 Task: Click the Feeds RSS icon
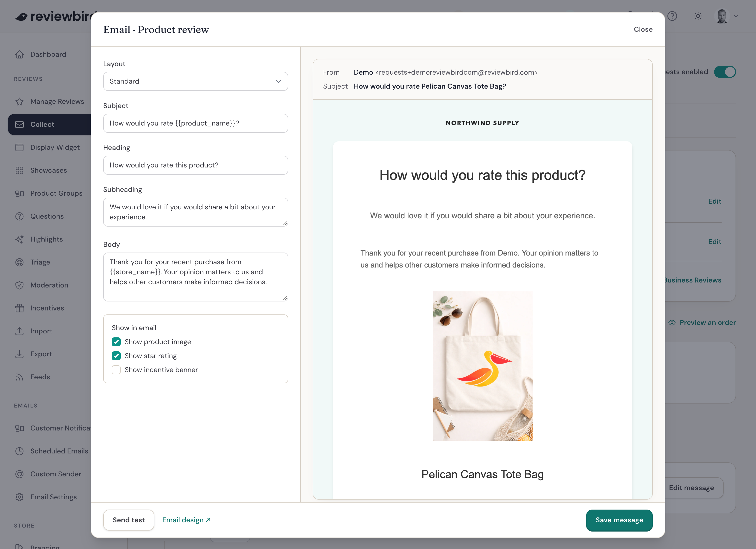(19, 377)
